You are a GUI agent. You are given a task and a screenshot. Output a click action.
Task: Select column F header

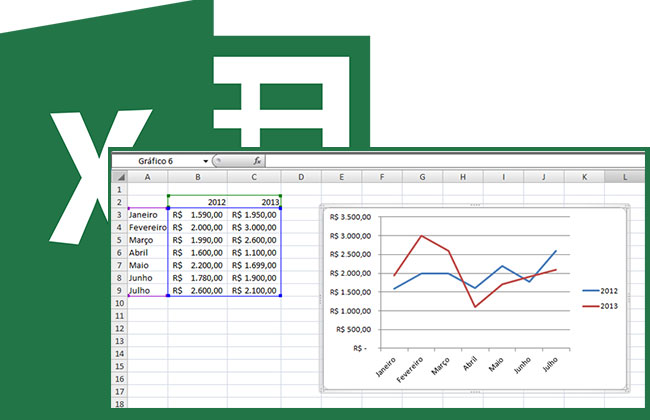[382, 177]
